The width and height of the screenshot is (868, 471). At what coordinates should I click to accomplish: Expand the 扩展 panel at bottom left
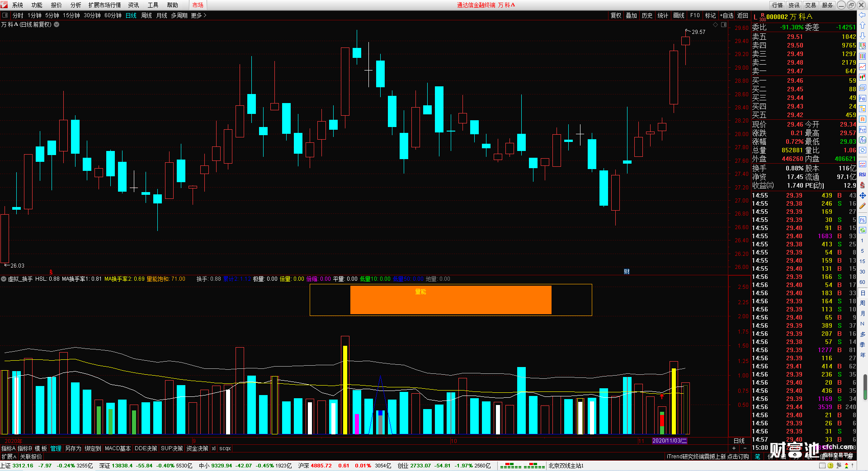point(9,457)
